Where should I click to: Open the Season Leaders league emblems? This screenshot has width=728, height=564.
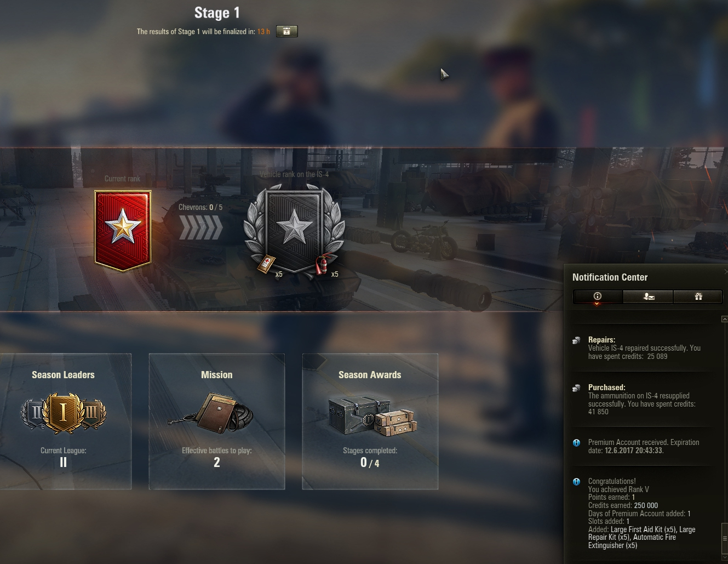point(64,413)
